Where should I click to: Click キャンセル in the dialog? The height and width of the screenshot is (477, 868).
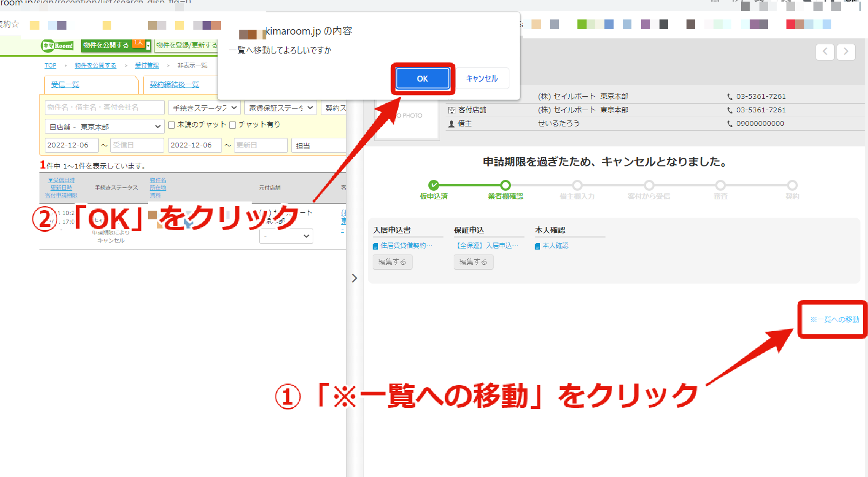(482, 79)
